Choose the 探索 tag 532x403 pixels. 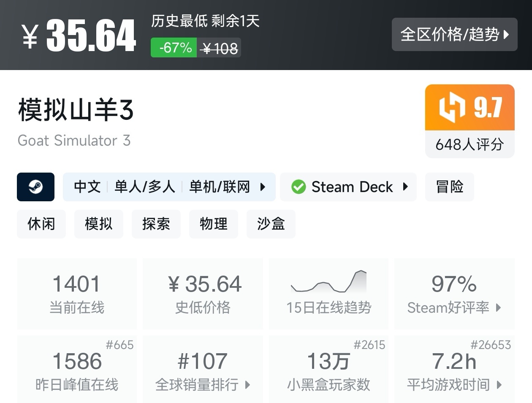coord(156,224)
